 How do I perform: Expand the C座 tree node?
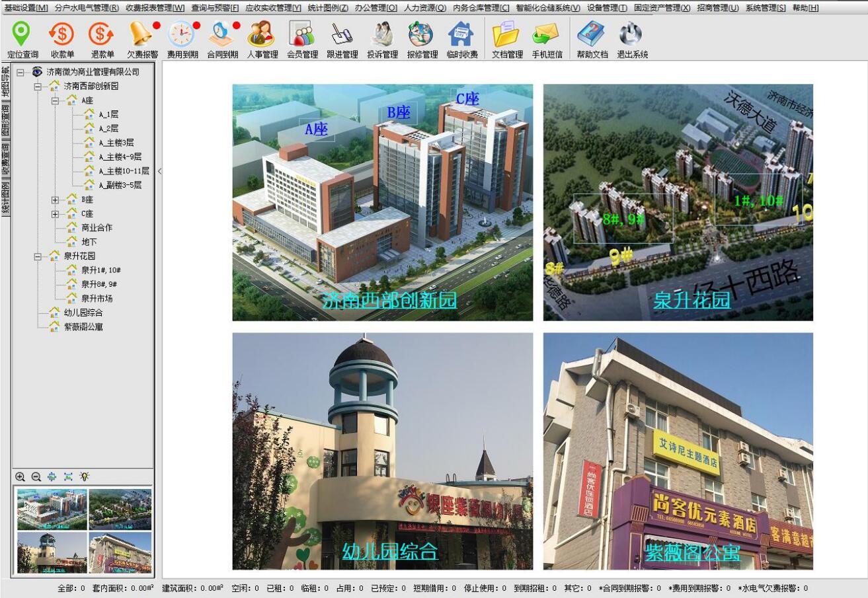click(56, 214)
